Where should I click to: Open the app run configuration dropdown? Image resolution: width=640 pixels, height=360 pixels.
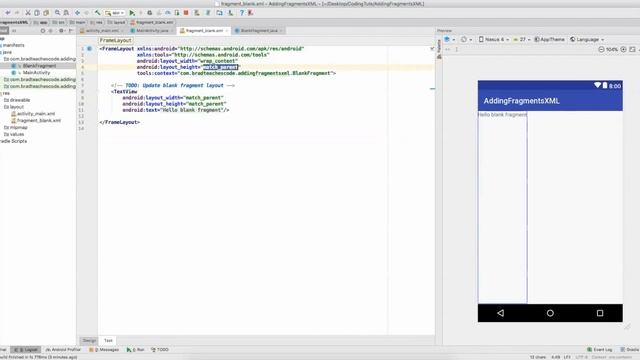pos(114,13)
